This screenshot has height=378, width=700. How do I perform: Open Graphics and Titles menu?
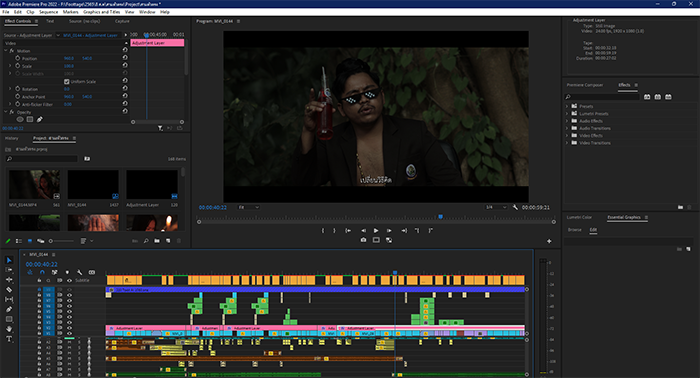coord(101,12)
